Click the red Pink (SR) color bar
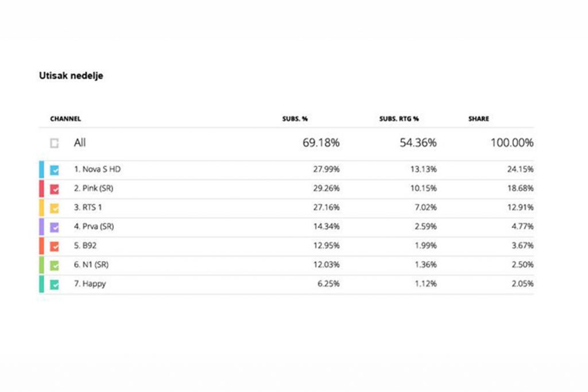 pos(41,189)
